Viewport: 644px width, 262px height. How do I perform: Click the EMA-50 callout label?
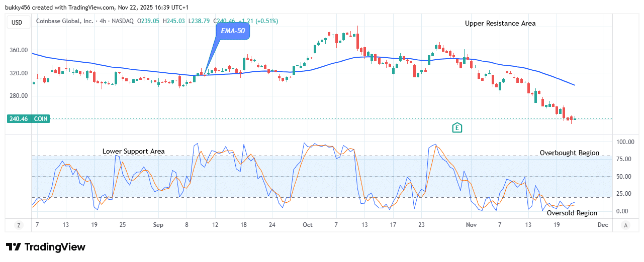point(233,31)
